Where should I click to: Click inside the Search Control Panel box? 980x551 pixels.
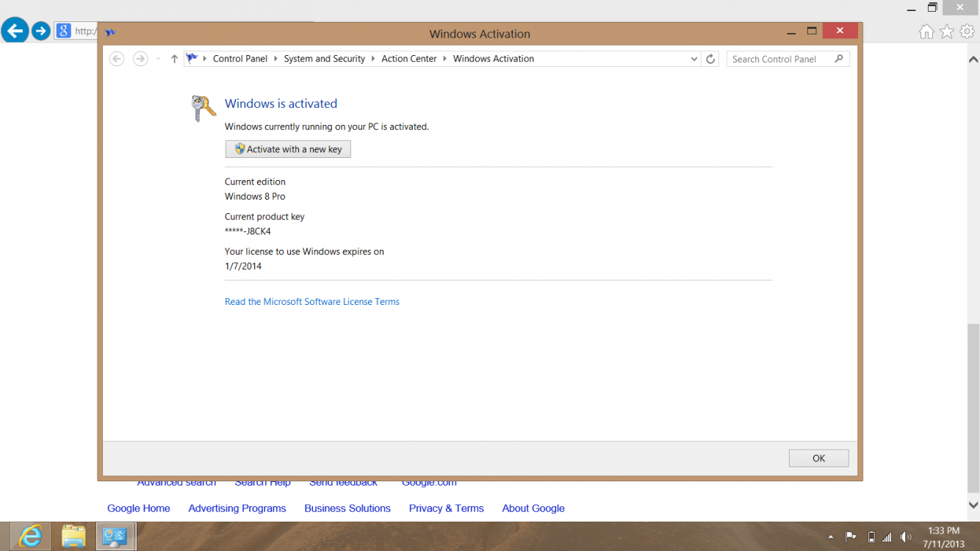[779, 58]
